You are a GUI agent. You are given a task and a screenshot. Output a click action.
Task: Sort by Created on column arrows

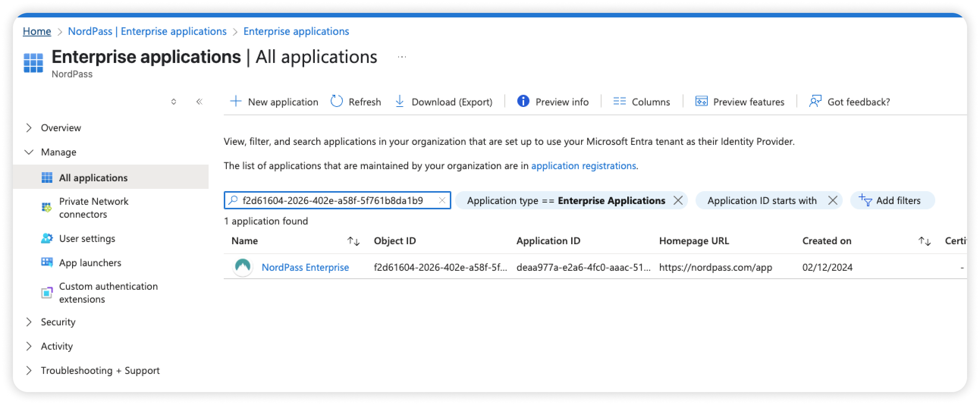[x=924, y=241]
